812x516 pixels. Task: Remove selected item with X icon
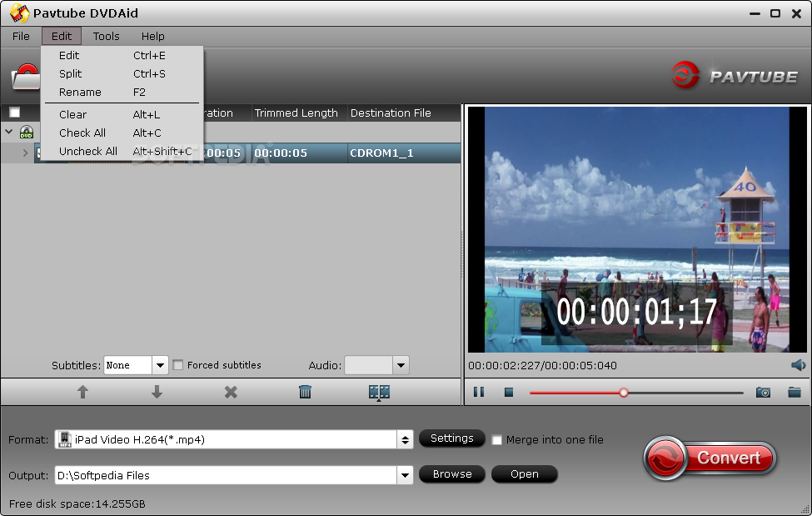[x=231, y=392]
